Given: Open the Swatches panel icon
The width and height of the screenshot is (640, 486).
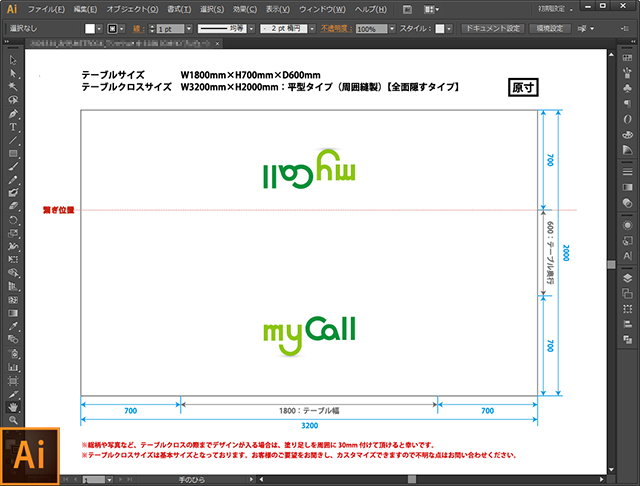Looking at the screenshot, I should (627, 58).
